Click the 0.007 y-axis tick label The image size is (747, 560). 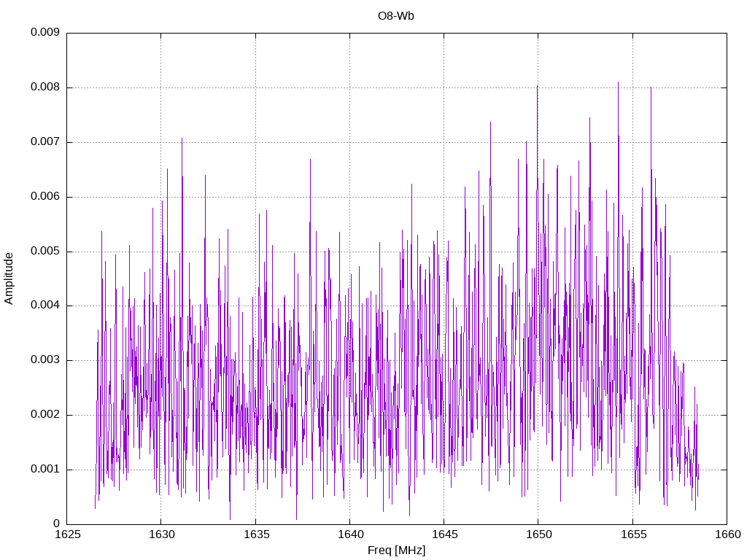(45, 142)
